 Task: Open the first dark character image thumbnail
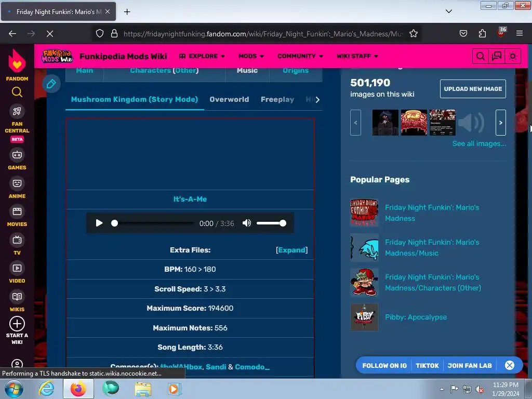(x=385, y=123)
